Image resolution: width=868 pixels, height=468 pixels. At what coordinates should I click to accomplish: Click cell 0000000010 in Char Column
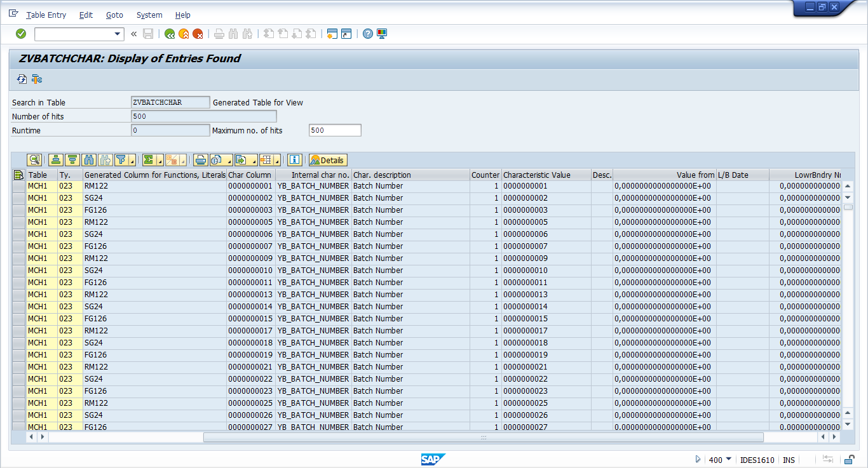click(x=250, y=271)
